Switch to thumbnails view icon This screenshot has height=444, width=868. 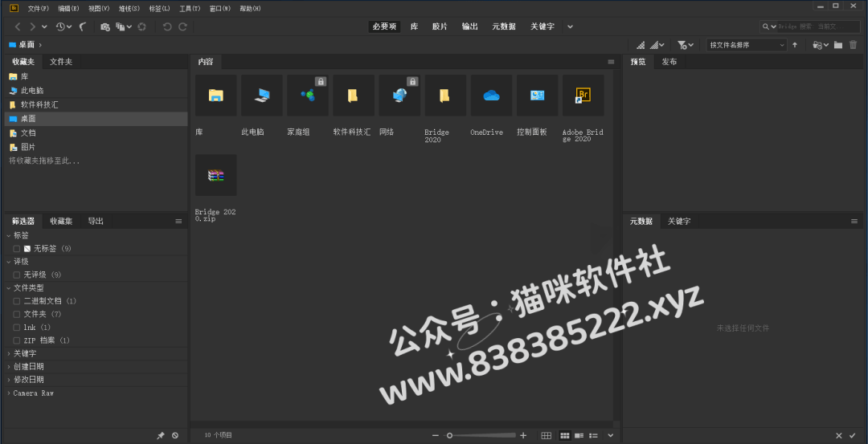565,435
